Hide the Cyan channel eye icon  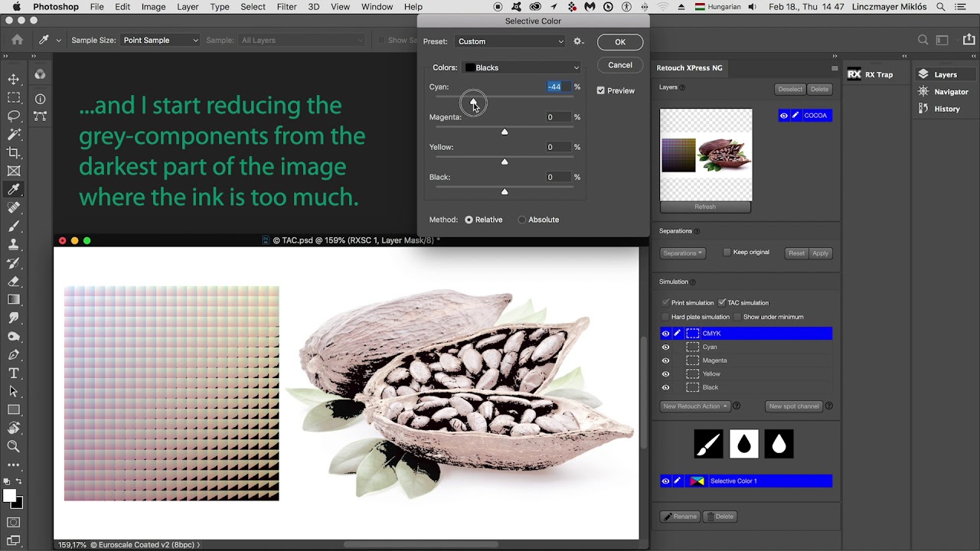pos(665,347)
